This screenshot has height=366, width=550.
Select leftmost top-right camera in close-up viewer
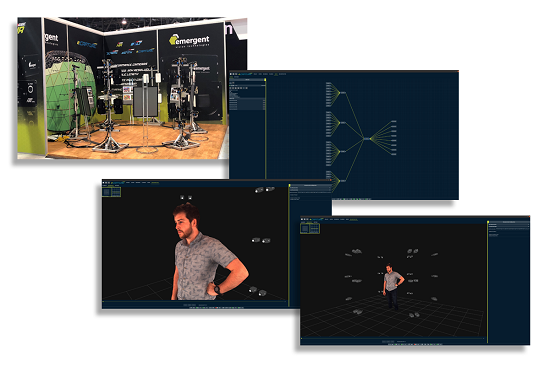point(259,190)
